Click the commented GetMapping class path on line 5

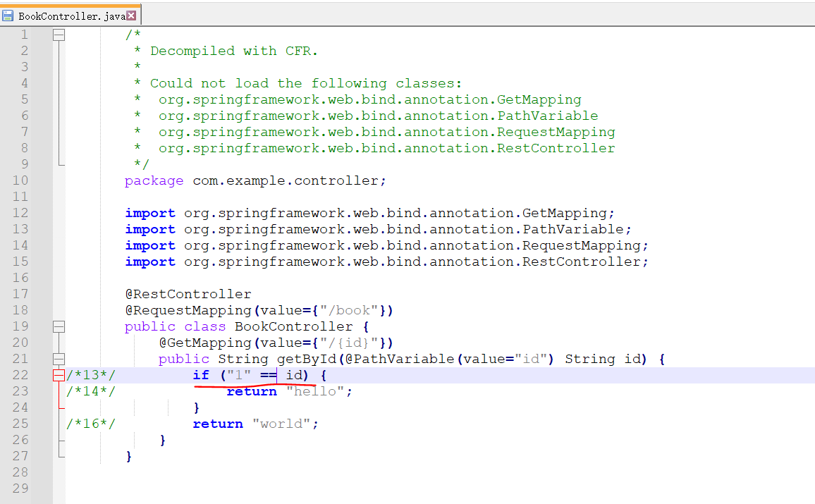point(370,100)
